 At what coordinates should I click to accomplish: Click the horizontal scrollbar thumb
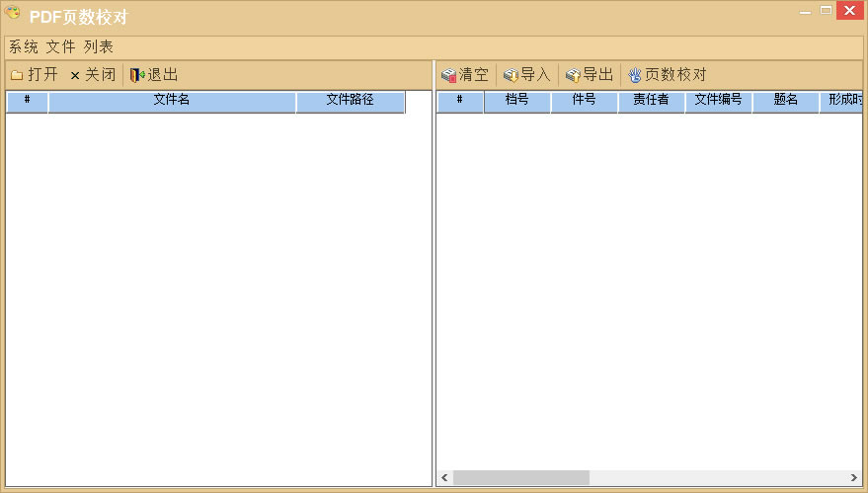[520, 477]
